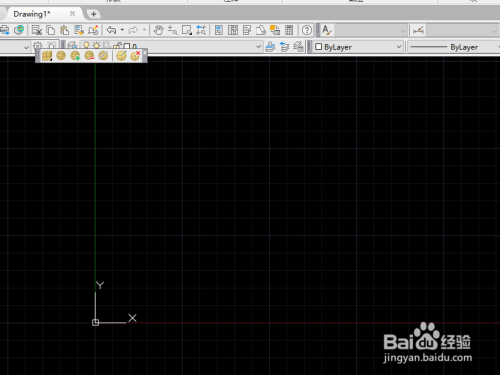This screenshot has height=375, width=500.
Task: Click the Cut to clipboard icon
Action: (x=36, y=30)
